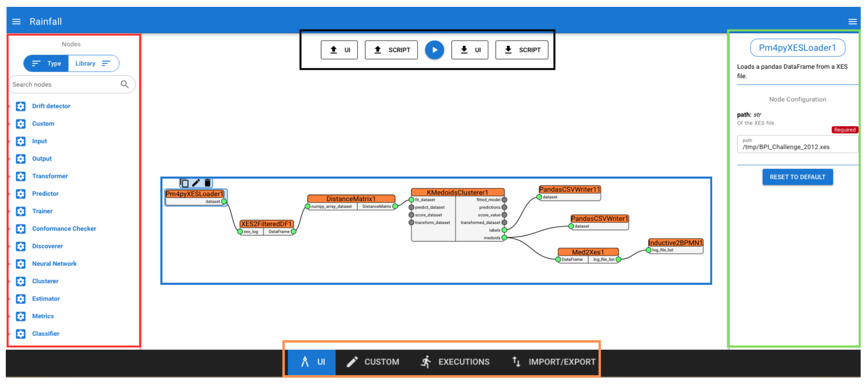Switch node grouping to Library

tap(93, 63)
